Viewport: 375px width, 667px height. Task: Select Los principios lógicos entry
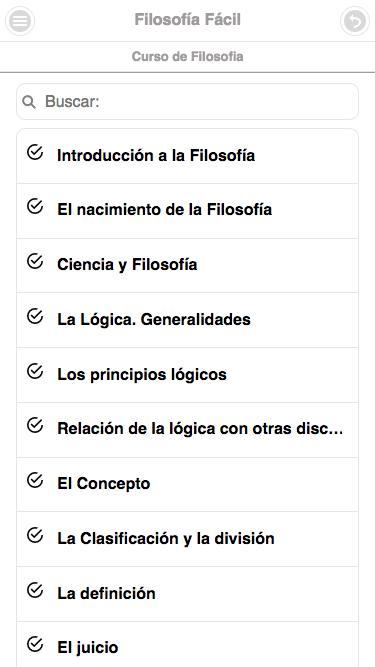[188, 375]
